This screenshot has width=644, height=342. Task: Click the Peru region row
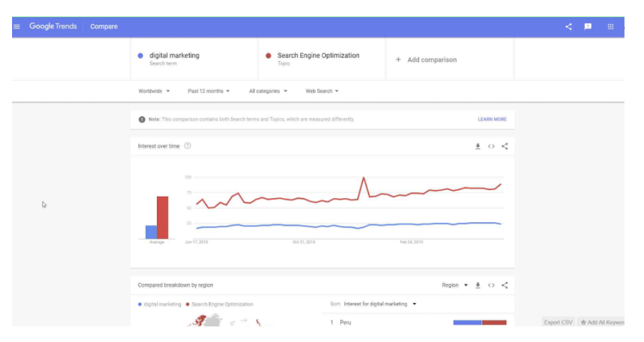point(418,322)
